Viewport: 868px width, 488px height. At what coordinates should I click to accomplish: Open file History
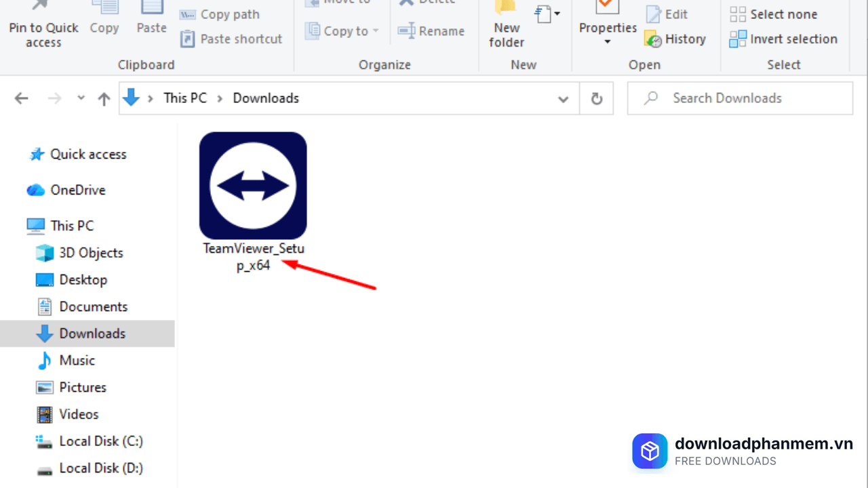click(675, 39)
